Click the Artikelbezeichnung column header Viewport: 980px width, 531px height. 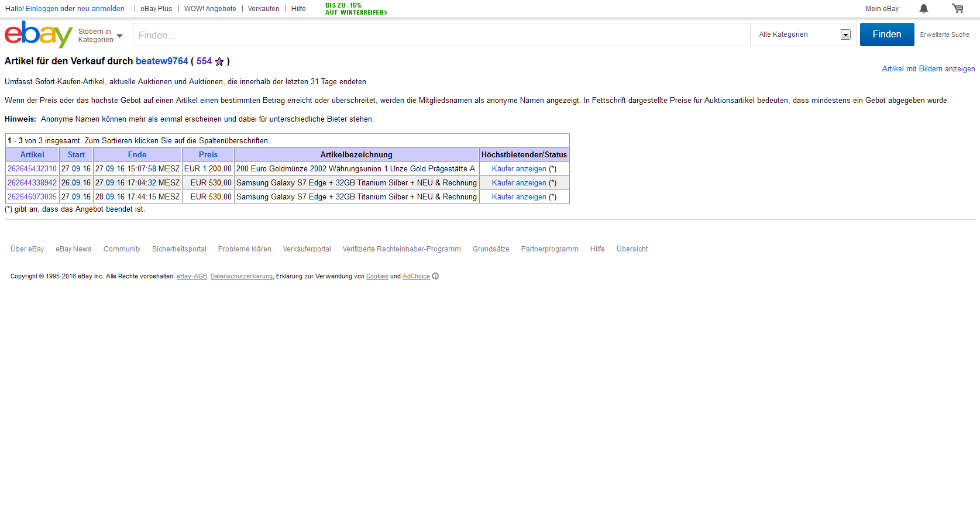(x=356, y=155)
